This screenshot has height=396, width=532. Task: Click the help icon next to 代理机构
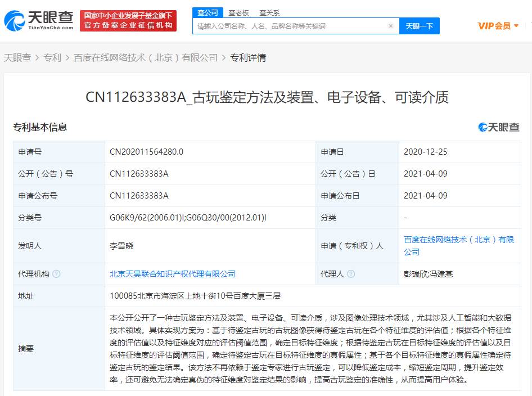56,274
